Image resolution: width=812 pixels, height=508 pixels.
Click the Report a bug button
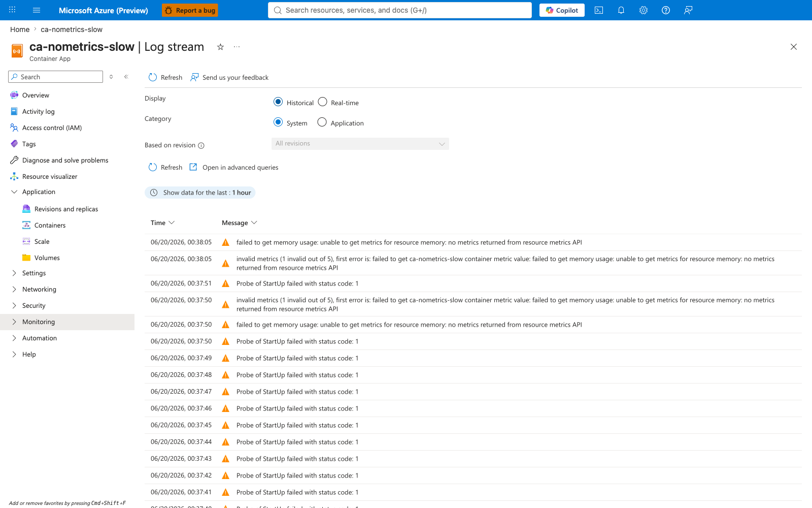pos(190,10)
